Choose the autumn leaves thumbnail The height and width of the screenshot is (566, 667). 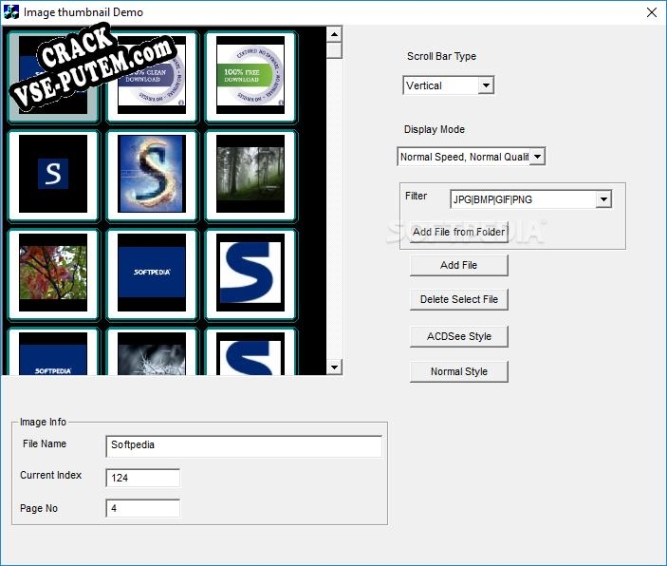tap(53, 273)
